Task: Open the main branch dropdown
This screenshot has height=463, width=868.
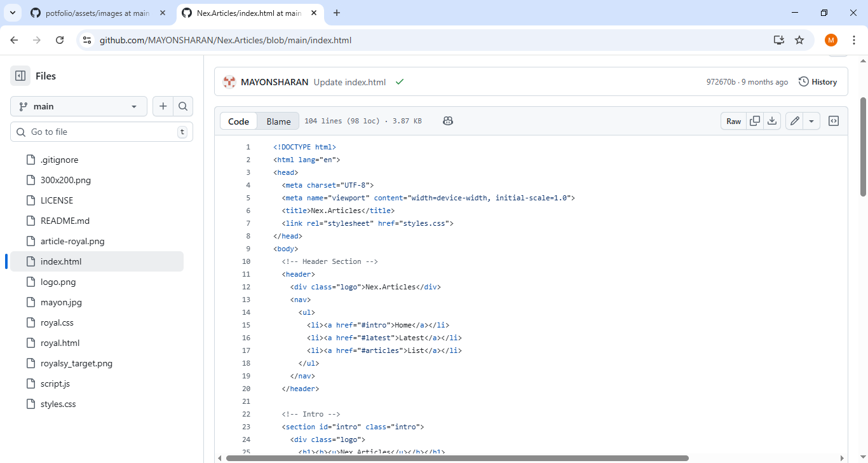Action: pos(79,106)
